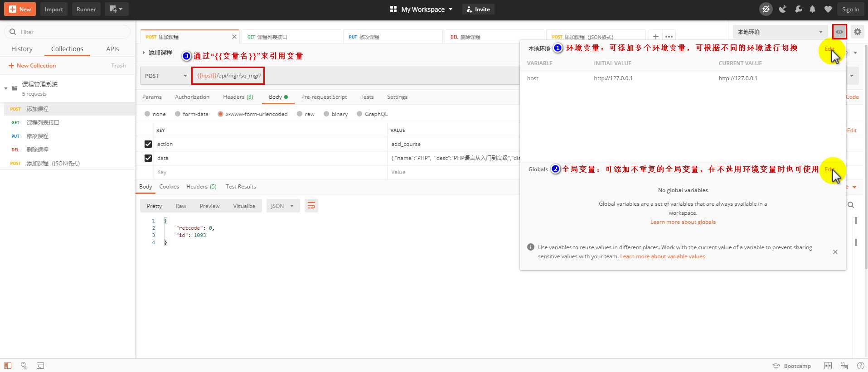Switch to PUT 修改课程 tab
868x372 pixels.
392,37
